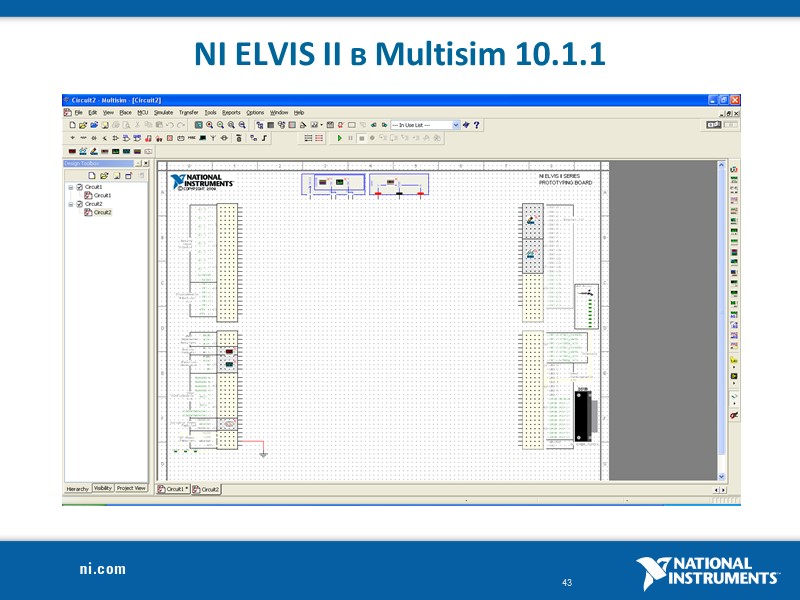
Task: Stop the simulation with the stop button
Action: point(362,140)
